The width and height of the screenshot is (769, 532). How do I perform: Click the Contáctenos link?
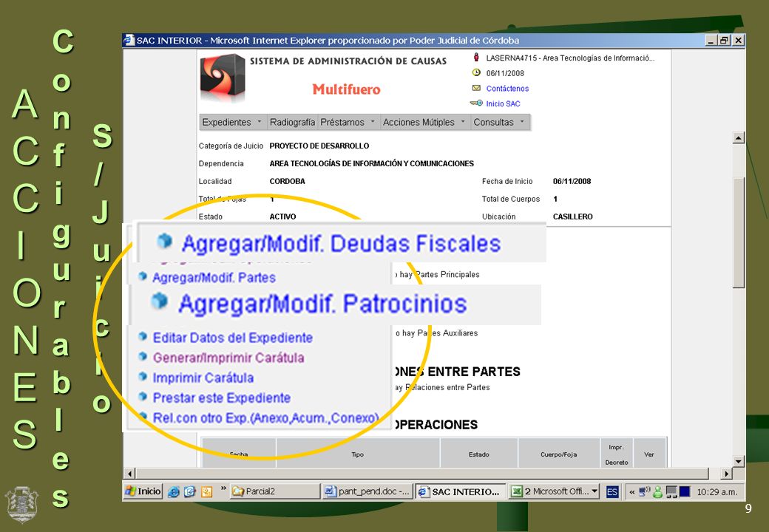[507, 88]
